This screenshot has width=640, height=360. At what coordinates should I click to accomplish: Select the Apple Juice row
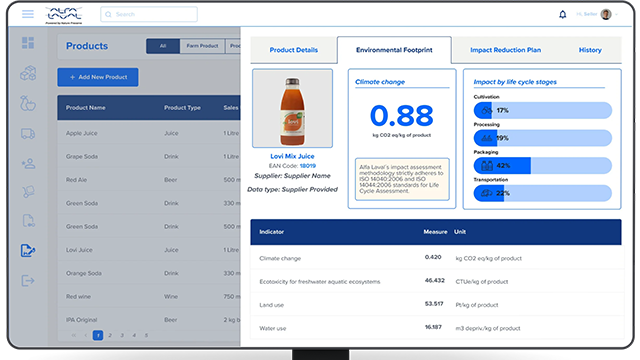coord(149,133)
